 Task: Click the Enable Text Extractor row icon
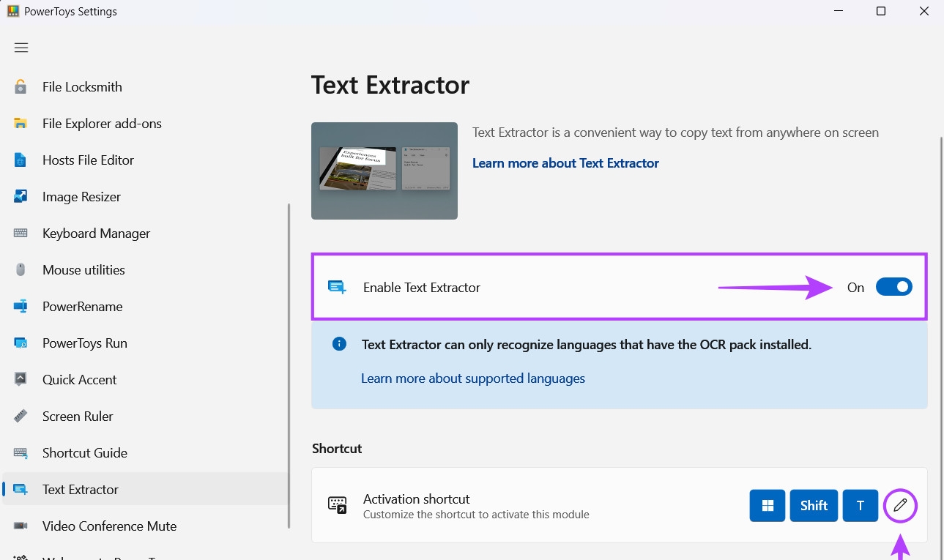coord(337,287)
